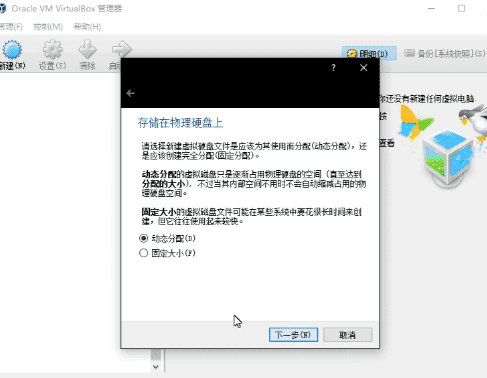The image size is (487, 378).
Task: Click the 清除 (Discard) arrow icon
Action: point(87,49)
